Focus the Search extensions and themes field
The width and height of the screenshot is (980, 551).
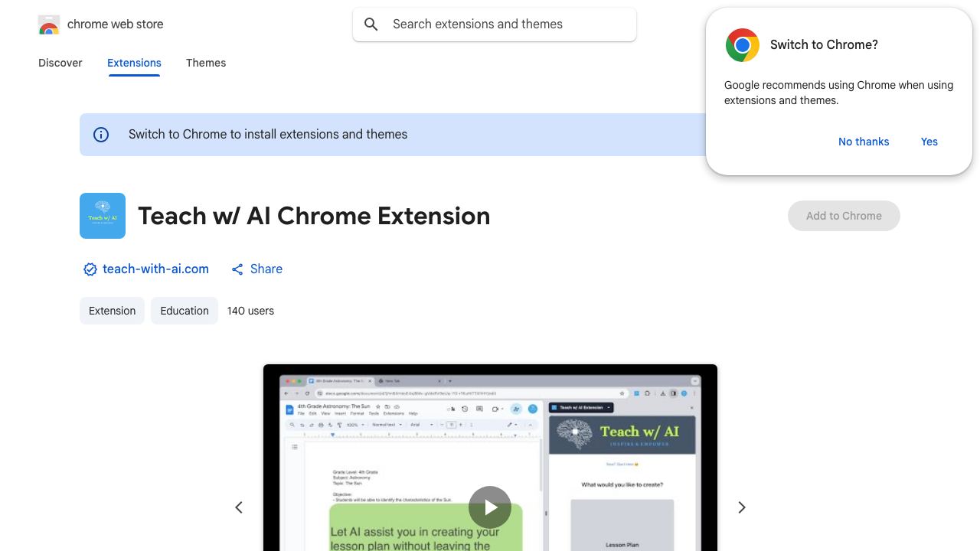click(495, 24)
